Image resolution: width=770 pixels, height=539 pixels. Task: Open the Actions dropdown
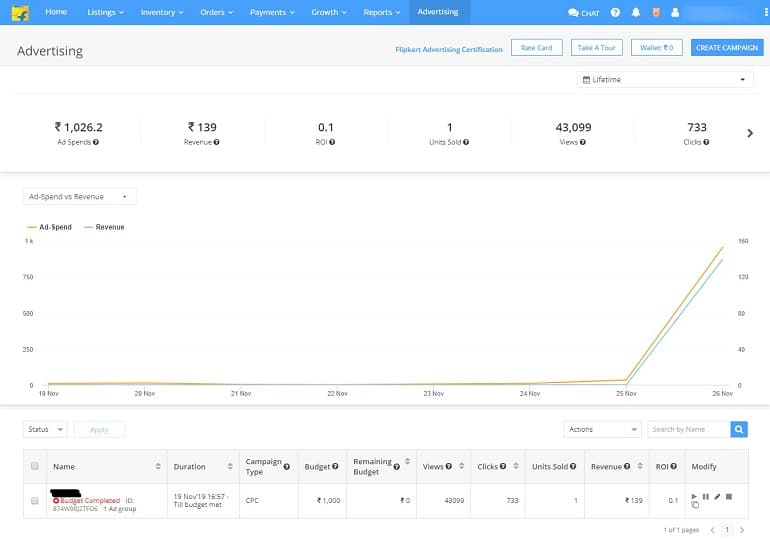(602, 430)
